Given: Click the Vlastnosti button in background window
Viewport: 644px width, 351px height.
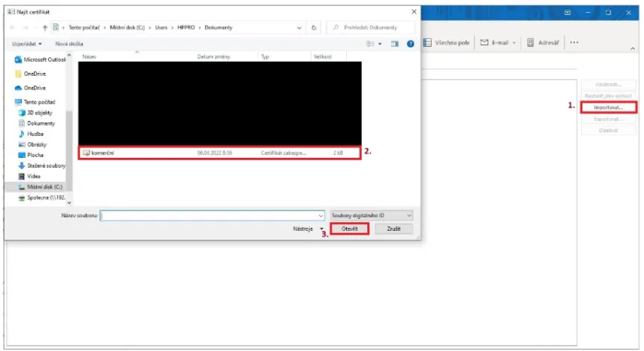Looking at the screenshot, I should coord(609,85).
